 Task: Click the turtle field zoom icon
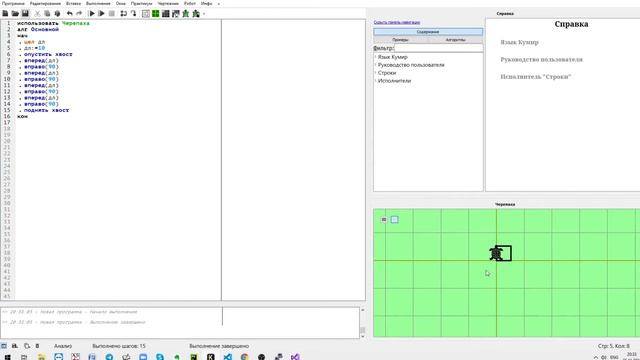click(384, 220)
